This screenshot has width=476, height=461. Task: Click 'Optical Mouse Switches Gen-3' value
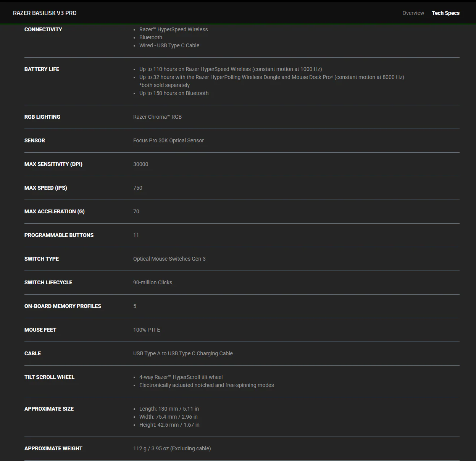pos(169,259)
